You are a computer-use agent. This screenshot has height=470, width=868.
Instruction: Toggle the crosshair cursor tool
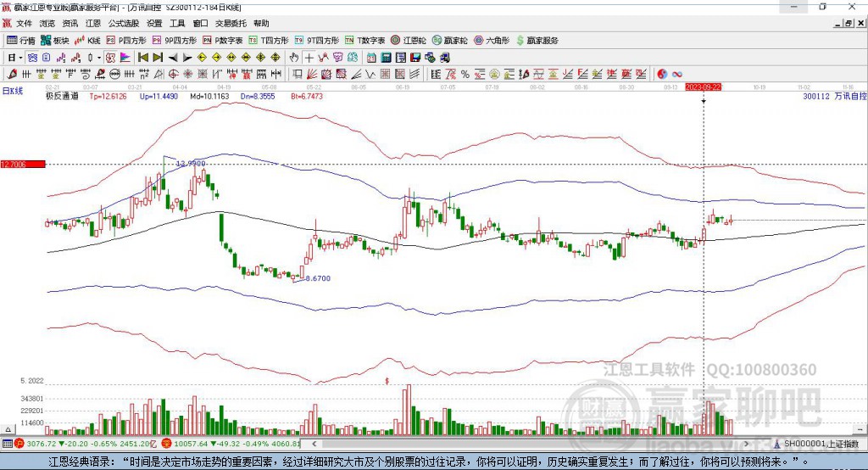[309, 58]
